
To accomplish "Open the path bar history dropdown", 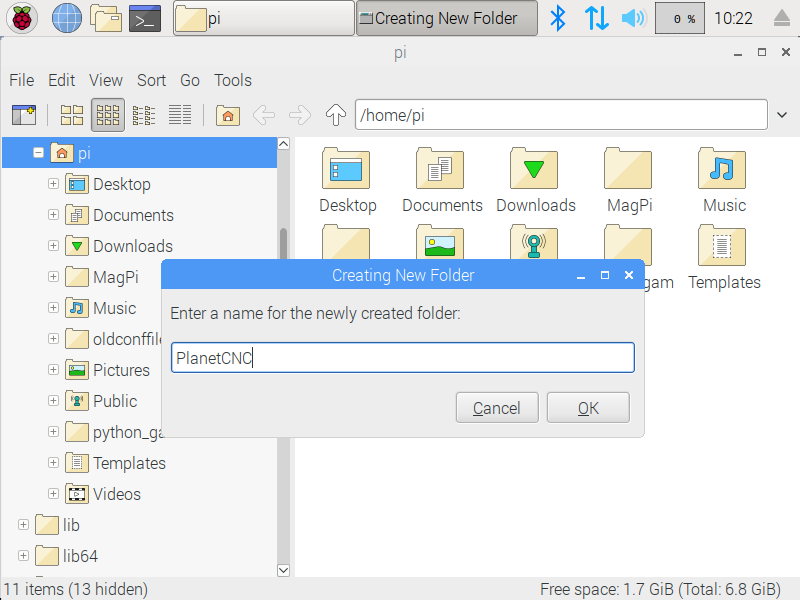I will click(x=782, y=115).
